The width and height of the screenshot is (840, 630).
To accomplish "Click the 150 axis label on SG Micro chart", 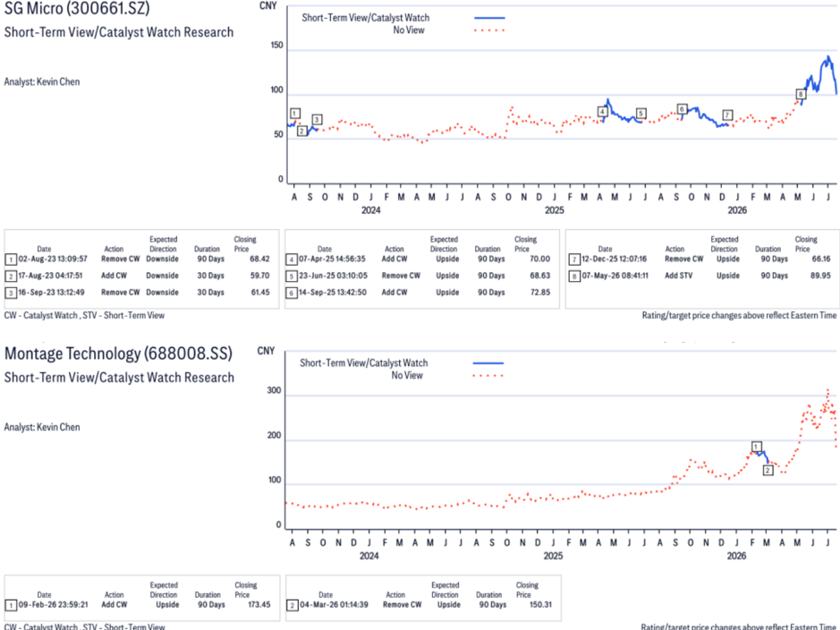I will [276, 46].
